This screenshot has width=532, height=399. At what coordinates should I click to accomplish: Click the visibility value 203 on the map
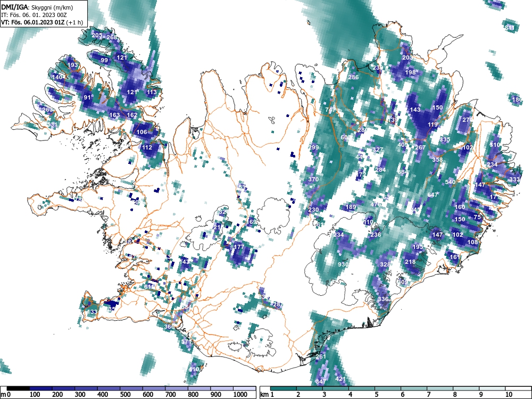pyautogui.click(x=408, y=57)
